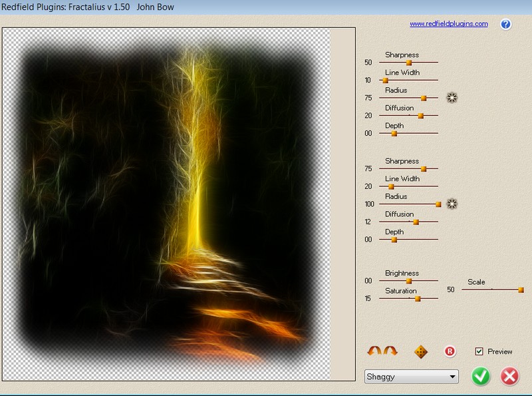Click the Saturation slider handle at 15
The image size is (532, 396).
click(x=418, y=299)
